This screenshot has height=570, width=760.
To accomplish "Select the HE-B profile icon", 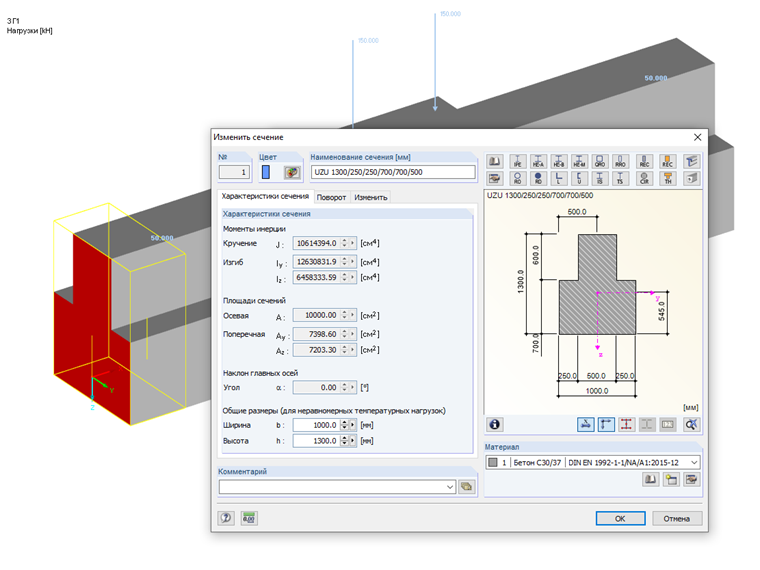I will coord(558,161).
